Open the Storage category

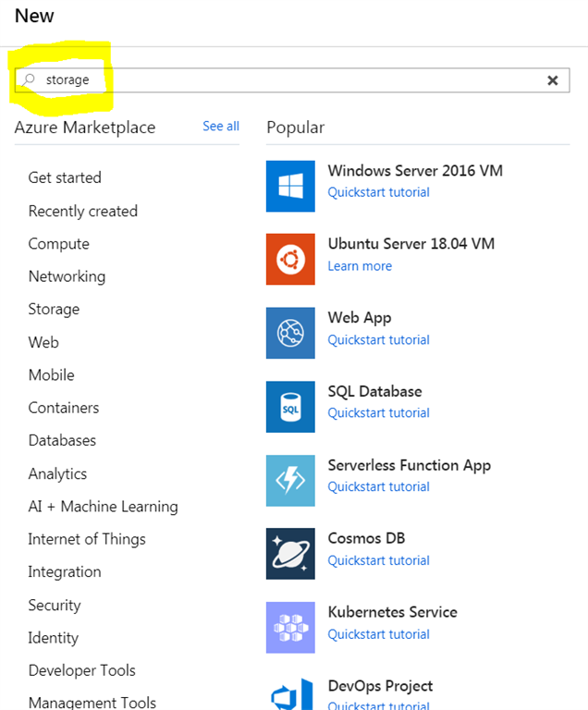54,310
